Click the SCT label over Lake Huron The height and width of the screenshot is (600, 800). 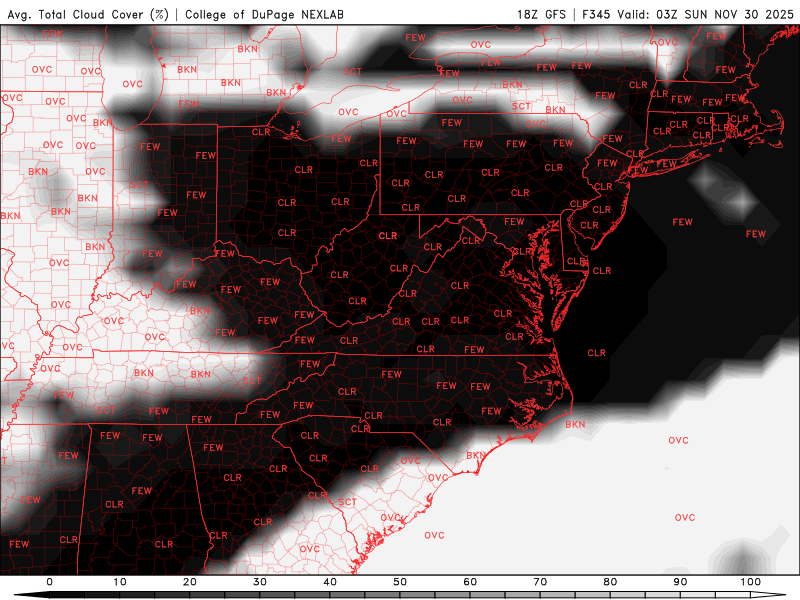click(x=353, y=72)
